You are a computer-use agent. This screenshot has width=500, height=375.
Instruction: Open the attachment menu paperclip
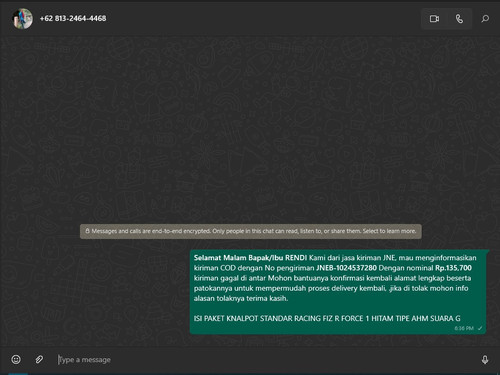39,359
